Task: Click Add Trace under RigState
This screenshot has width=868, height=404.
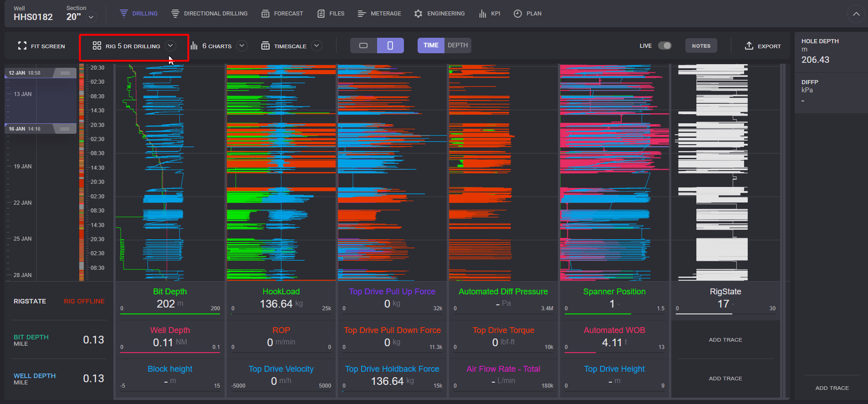Action: (725, 340)
